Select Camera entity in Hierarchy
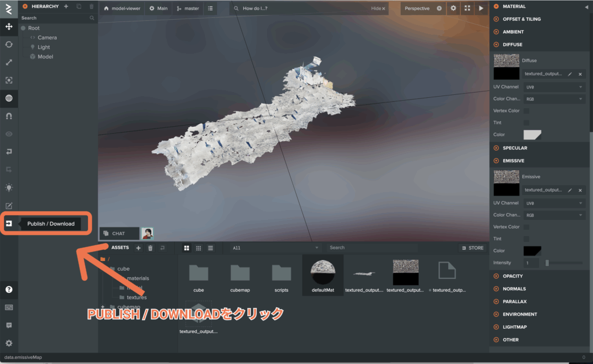This screenshot has width=593, height=364. pos(47,38)
